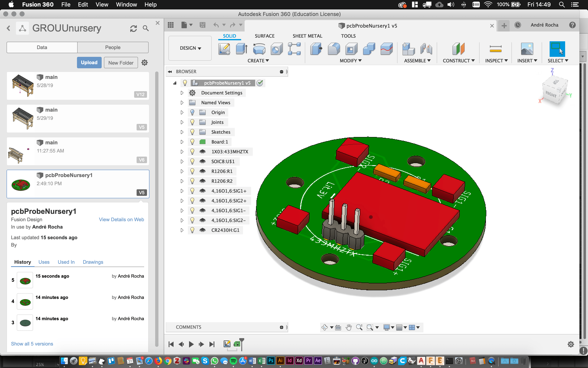Select the Combine tool

pos(369,49)
